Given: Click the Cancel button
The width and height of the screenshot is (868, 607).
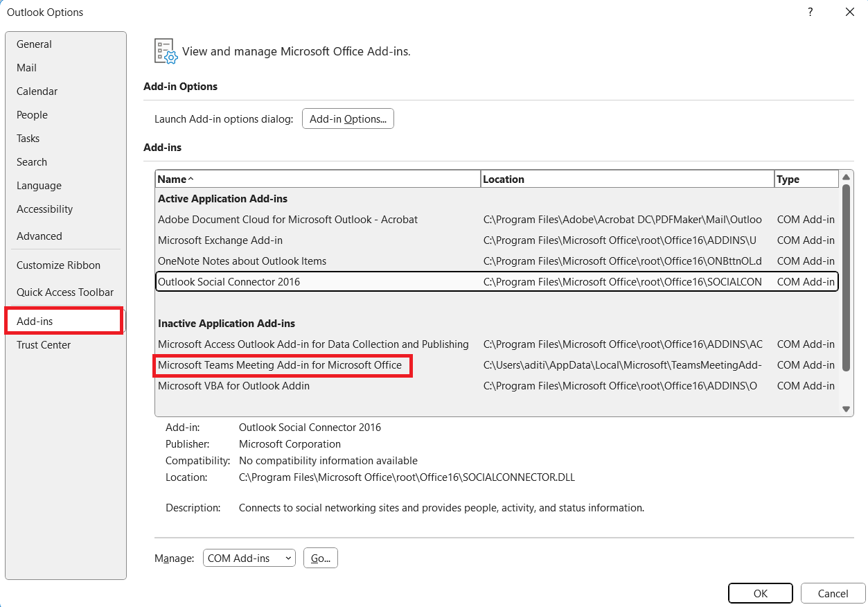Looking at the screenshot, I should coord(833,593).
